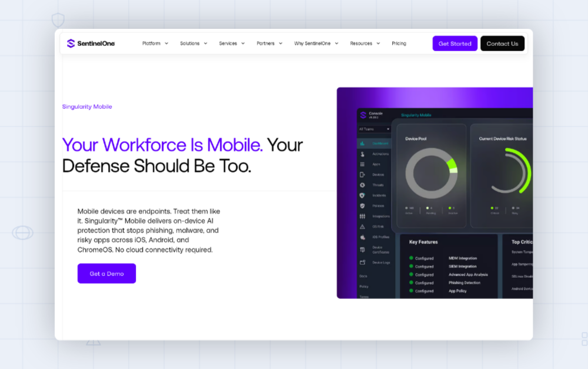Click green Configured dot beside App Policy
Viewport: 588px width, 369px height.
point(412,291)
